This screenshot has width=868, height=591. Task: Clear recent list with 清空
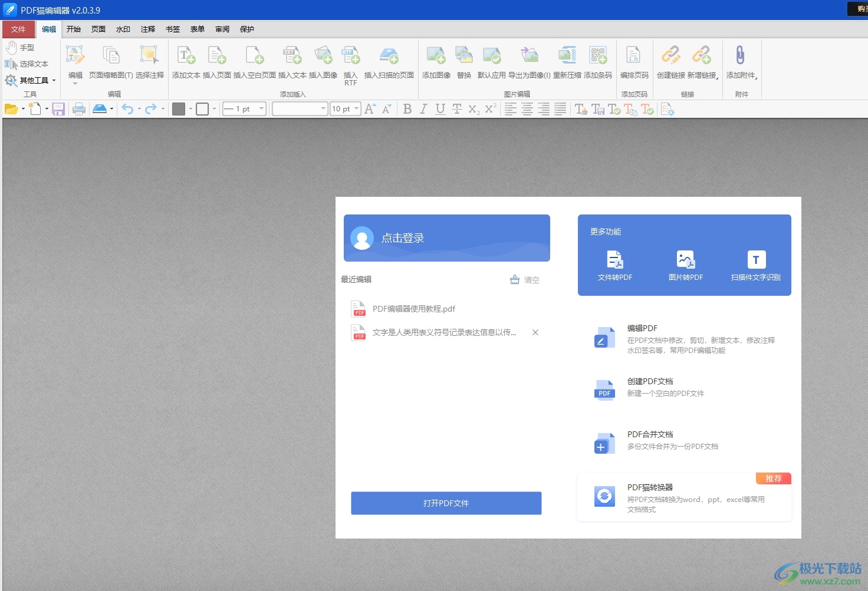coord(525,280)
